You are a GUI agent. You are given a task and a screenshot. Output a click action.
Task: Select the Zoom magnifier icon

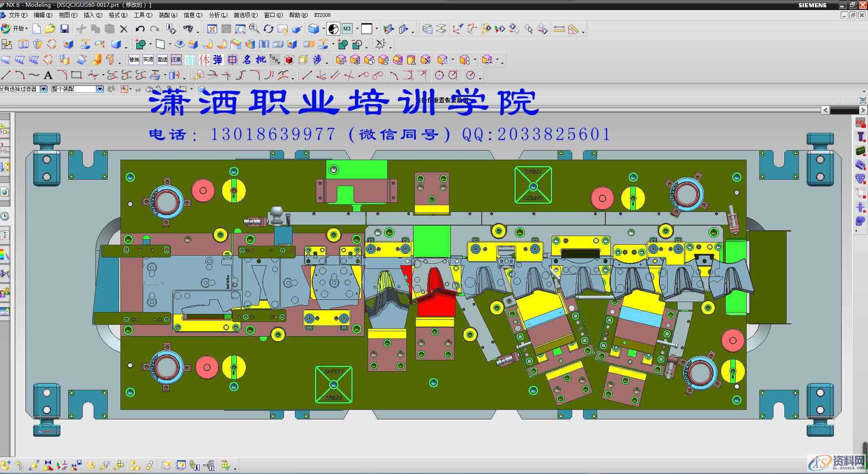(253, 28)
